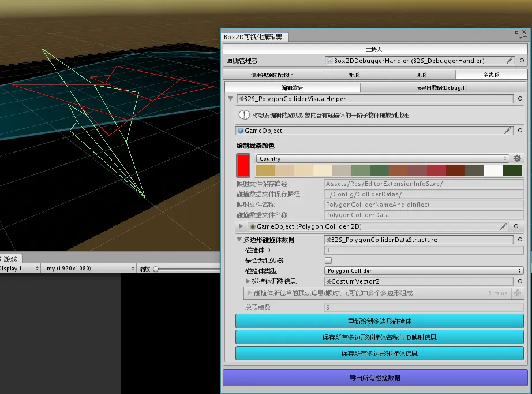This screenshot has height=394, width=532.
Task: Expand the GameObject (Polygon Collider 2D) row arrow
Action: [x=241, y=226]
